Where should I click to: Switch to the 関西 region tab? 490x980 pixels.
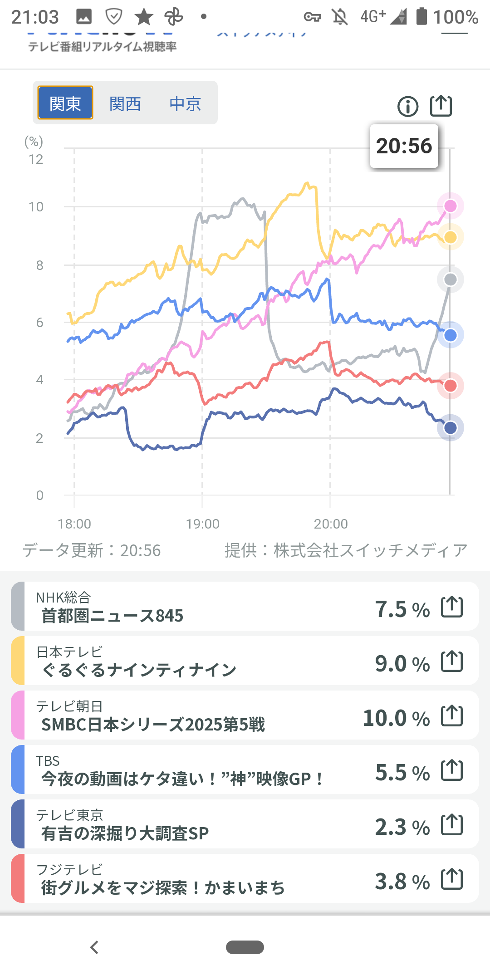125,104
